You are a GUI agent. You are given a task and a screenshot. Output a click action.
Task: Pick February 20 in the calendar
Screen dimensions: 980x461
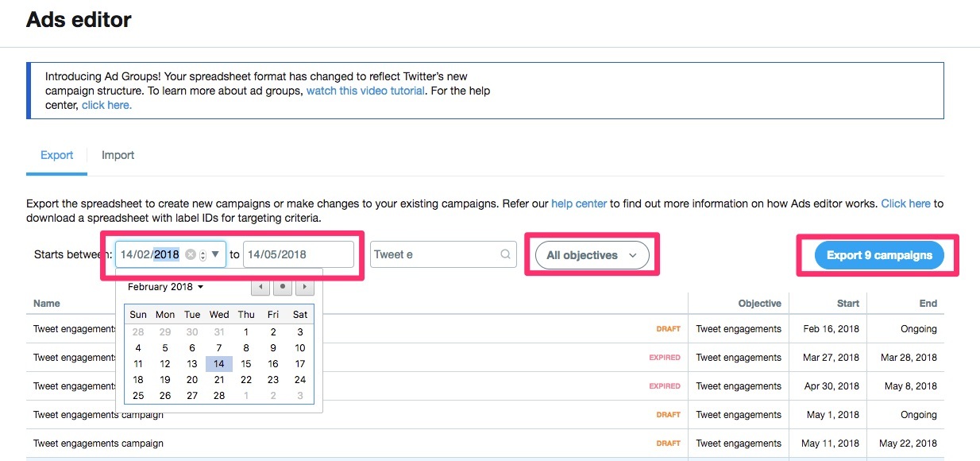click(192, 380)
